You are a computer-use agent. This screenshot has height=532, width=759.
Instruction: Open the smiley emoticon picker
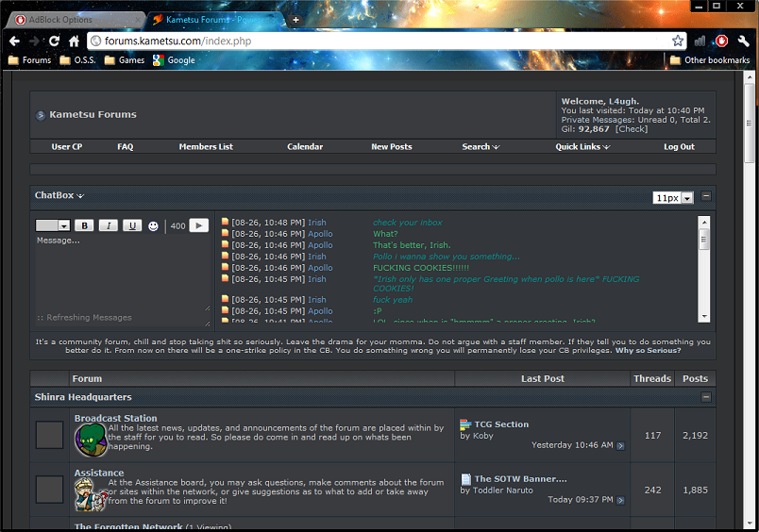153,225
